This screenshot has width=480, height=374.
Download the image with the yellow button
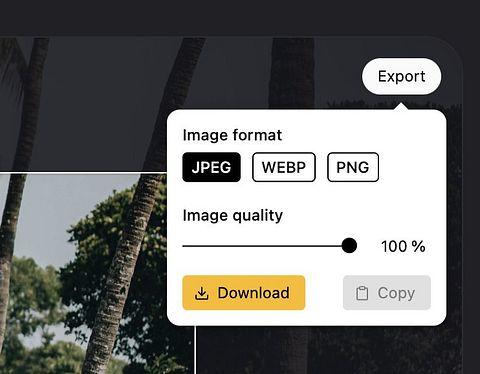pos(244,293)
